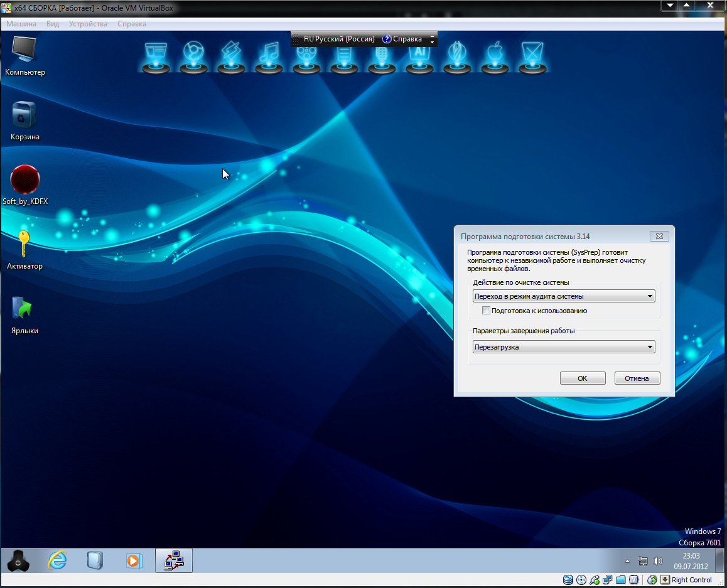The image size is (727, 588).
Task: Select the Ярлыки desktop icon
Action: coord(24,315)
